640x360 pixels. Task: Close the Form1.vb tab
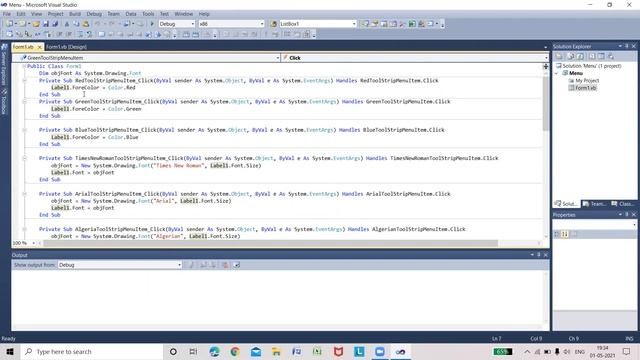40,47
